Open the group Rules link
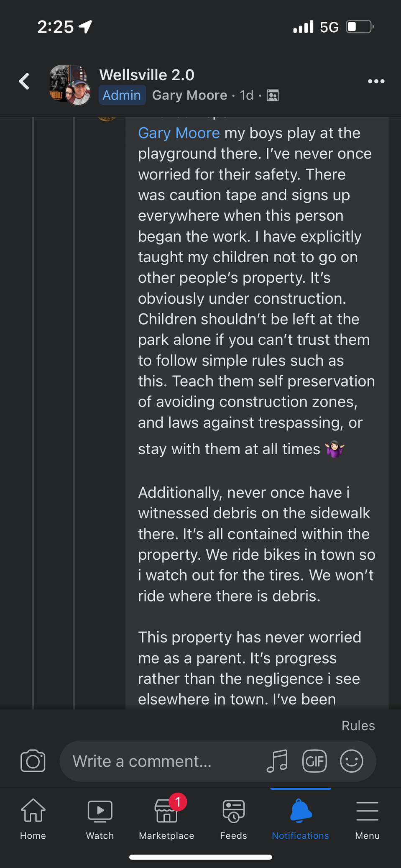Image resolution: width=401 pixels, height=868 pixels. coord(358,725)
